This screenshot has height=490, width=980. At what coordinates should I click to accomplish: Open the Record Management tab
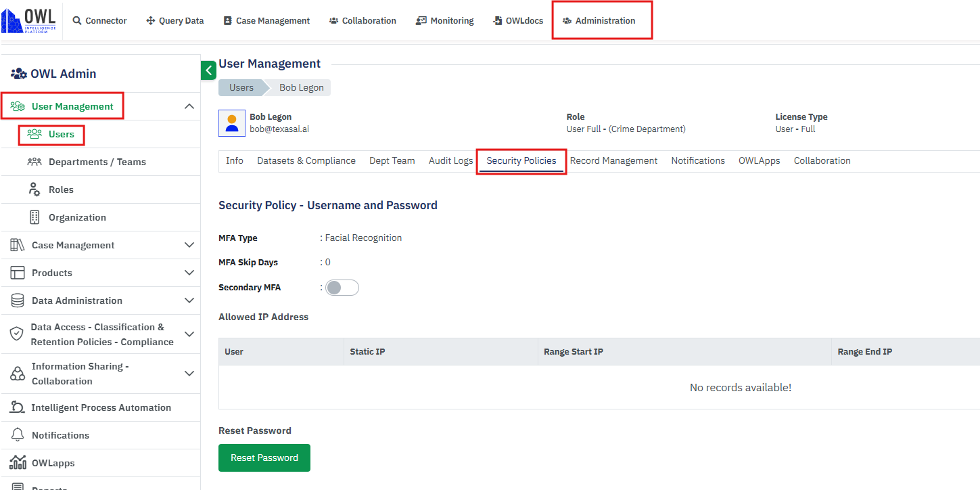point(613,160)
